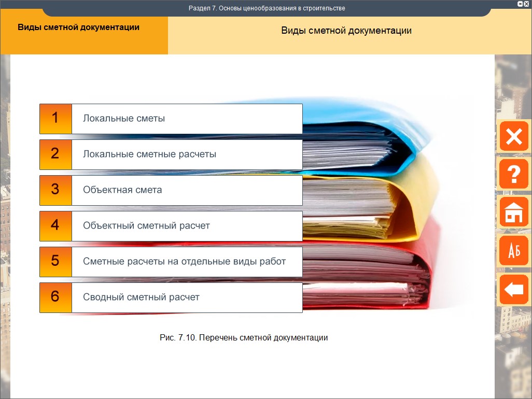Minimize the window from title bar
532x399 pixels.
[520, 4]
